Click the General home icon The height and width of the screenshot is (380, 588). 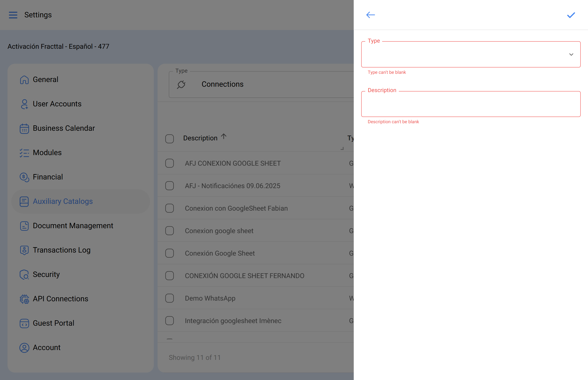click(x=24, y=80)
